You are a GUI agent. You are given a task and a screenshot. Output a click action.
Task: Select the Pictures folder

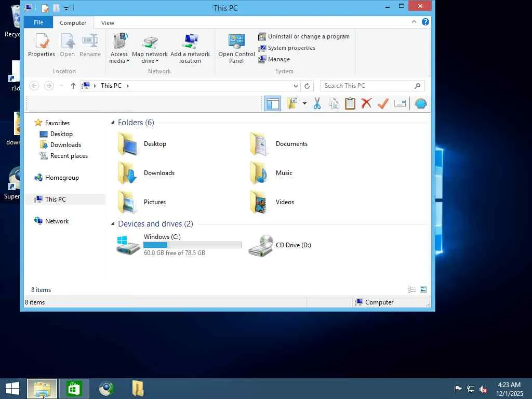(142, 202)
